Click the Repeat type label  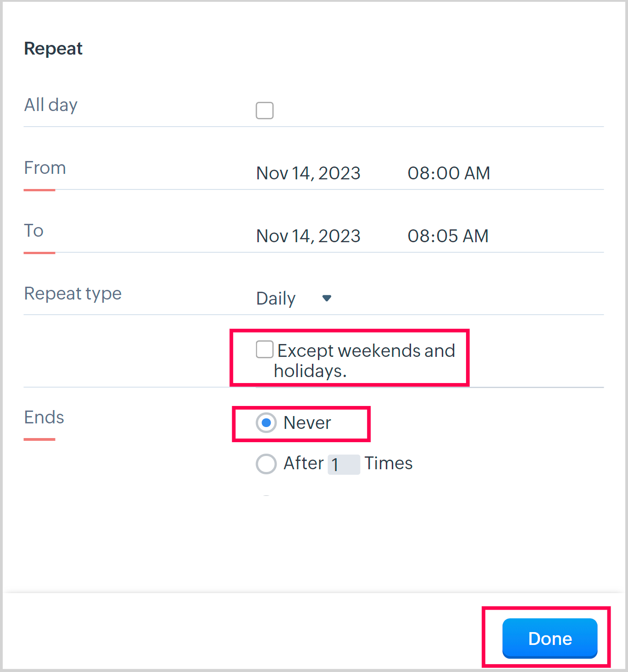tap(73, 294)
